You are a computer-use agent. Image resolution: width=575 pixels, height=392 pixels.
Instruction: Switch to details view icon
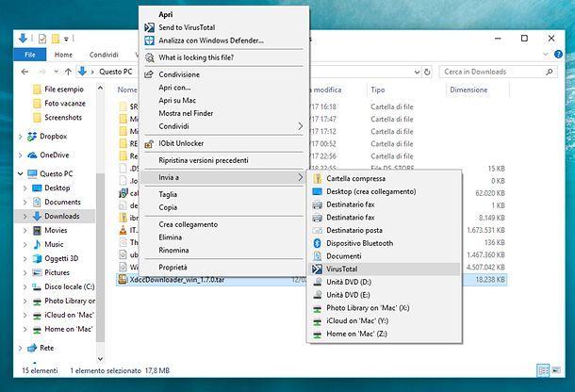point(543,370)
